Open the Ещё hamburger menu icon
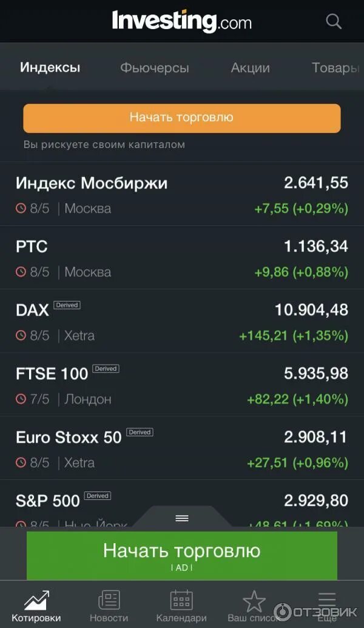The height and width of the screenshot is (628, 364). coord(327,600)
